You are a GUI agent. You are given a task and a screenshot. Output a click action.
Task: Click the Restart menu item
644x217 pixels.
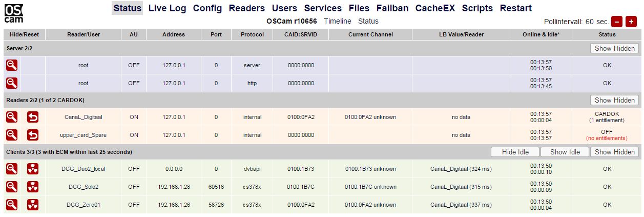[515, 8]
